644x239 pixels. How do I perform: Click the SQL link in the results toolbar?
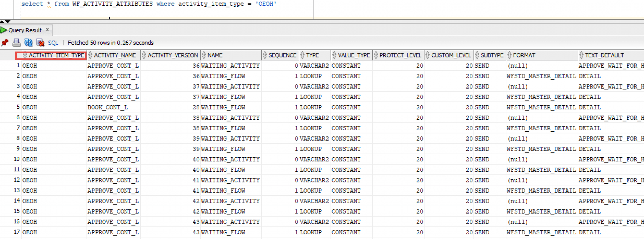coord(53,43)
